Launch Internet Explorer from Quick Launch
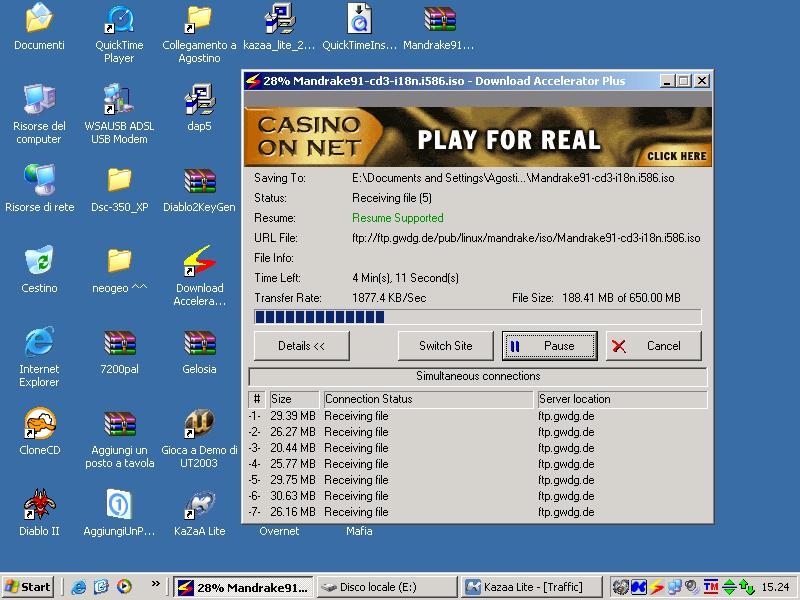The height and width of the screenshot is (600, 800). click(78, 587)
